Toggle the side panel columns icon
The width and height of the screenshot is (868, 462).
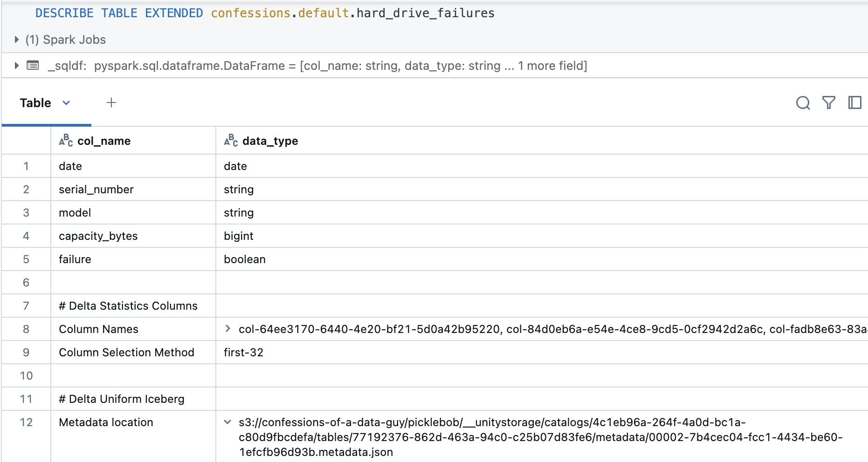pyautogui.click(x=854, y=103)
